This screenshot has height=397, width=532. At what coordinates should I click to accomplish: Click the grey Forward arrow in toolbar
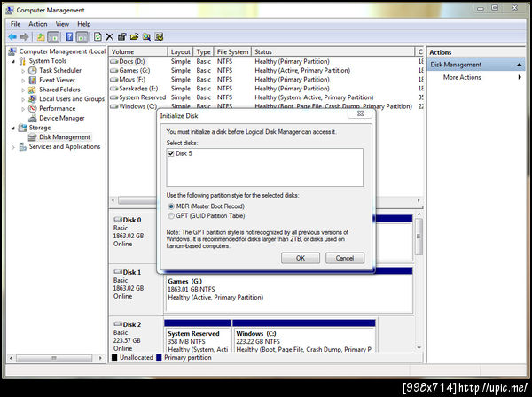click(x=25, y=36)
